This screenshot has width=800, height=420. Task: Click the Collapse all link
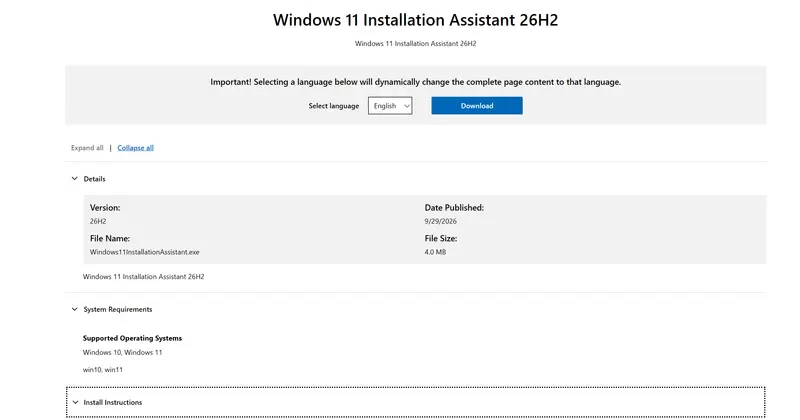135,147
